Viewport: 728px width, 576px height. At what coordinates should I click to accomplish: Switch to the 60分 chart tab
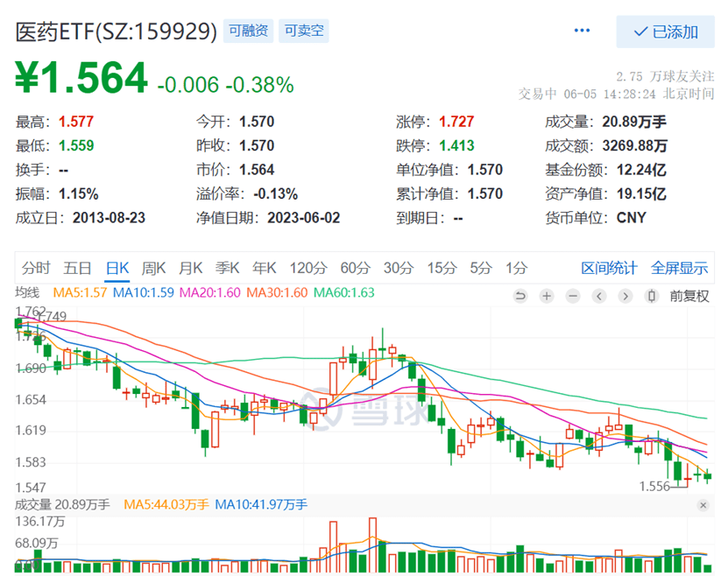355,268
